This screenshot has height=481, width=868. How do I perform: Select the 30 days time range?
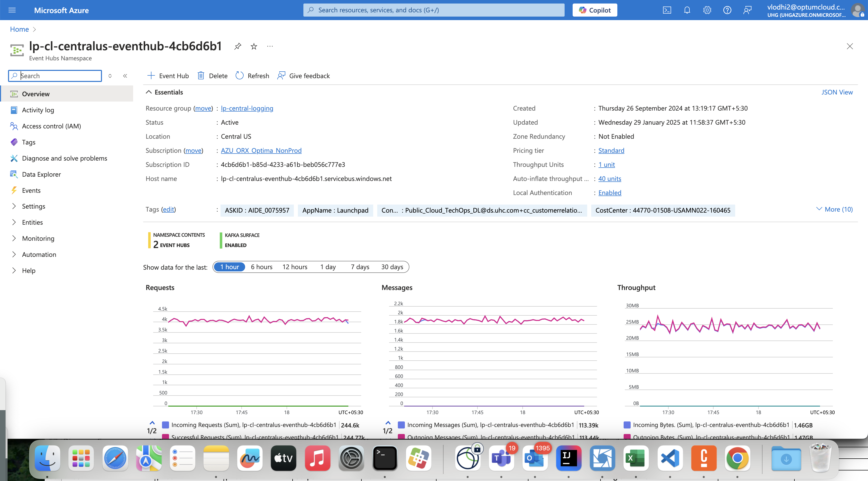pos(392,267)
